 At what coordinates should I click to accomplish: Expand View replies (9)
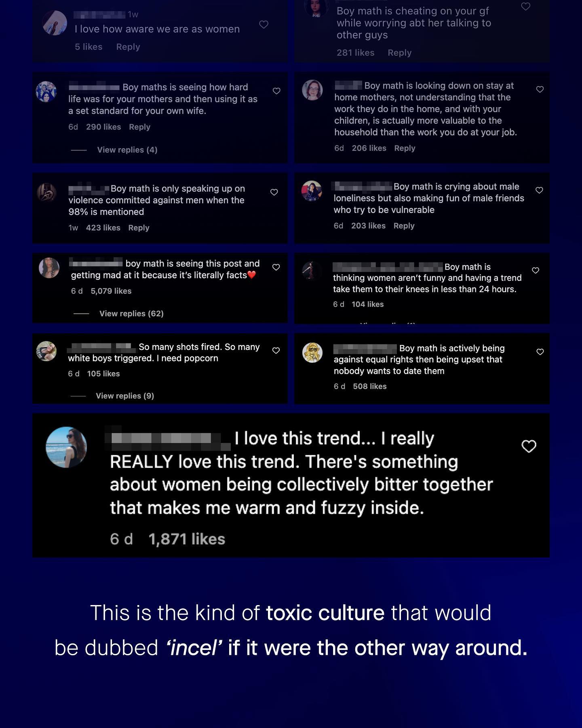point(124,396)
